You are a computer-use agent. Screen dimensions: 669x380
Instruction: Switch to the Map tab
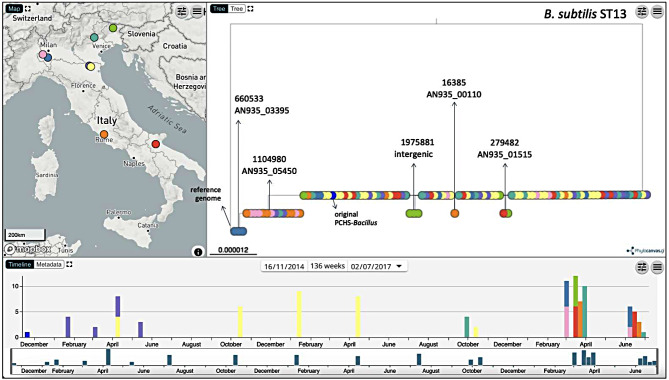(x=14, y=9)
